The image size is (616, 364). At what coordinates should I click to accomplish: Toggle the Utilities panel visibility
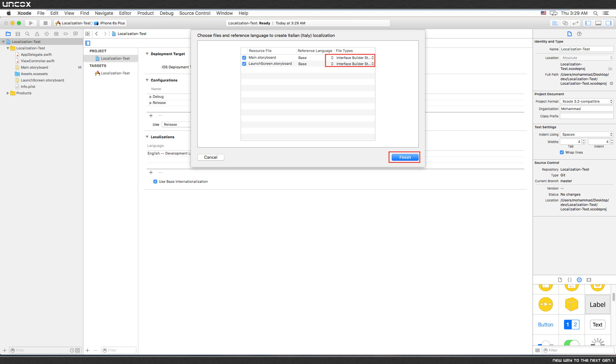(x=609, y=23)
